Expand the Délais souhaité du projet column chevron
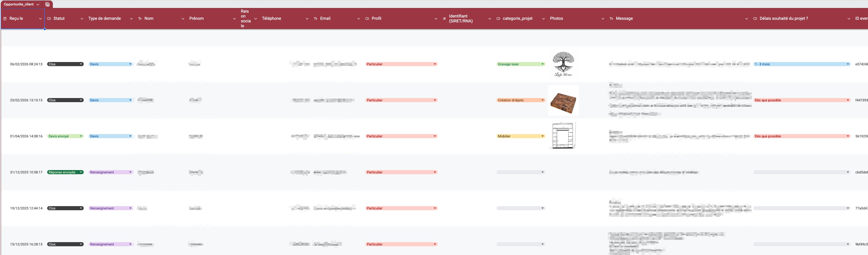Image resolution: width=868 pixels, height=255 pixels. [849, 19]
